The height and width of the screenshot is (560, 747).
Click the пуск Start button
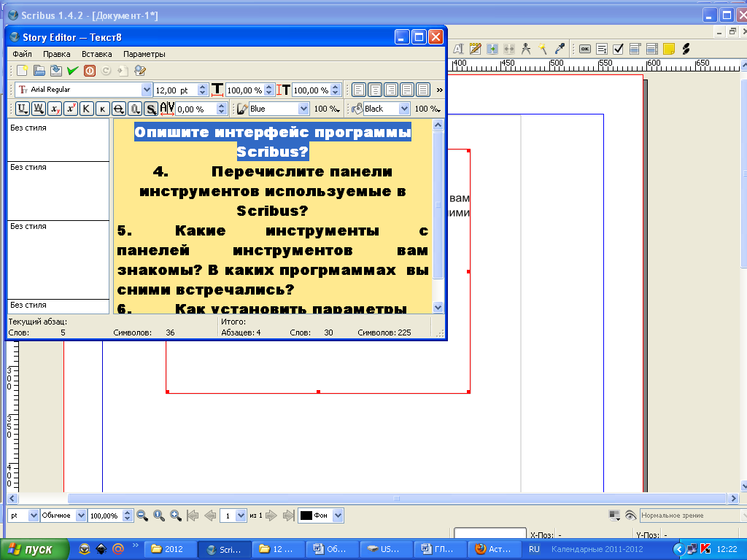(x=34, y=550)
